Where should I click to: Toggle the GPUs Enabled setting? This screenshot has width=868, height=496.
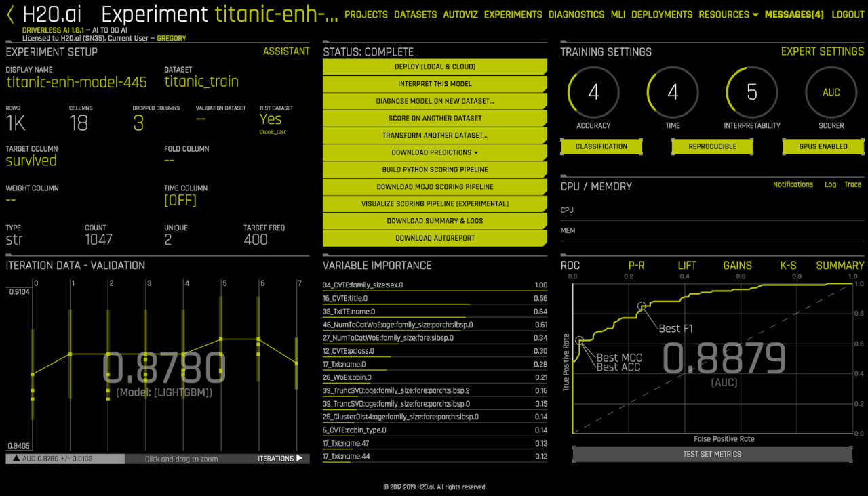pyautogui.click(x=823, y=146)
